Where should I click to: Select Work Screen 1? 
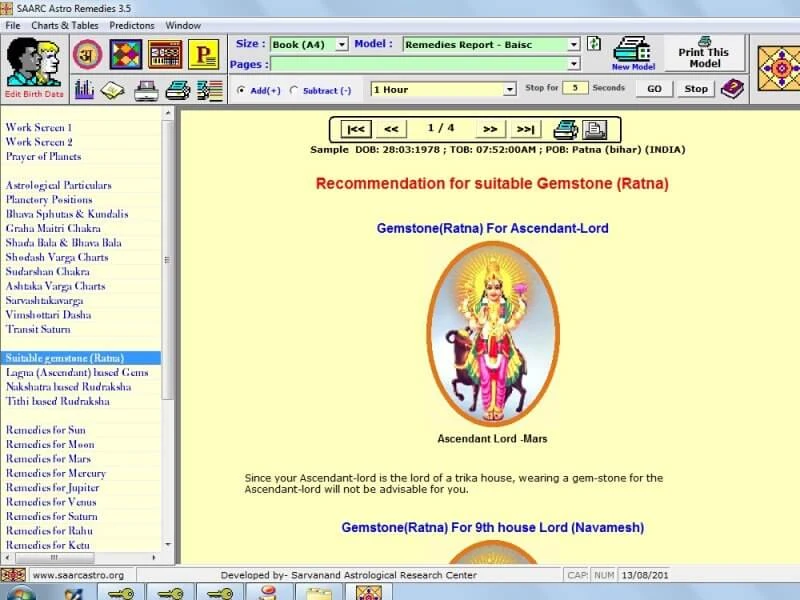[39, 128]
